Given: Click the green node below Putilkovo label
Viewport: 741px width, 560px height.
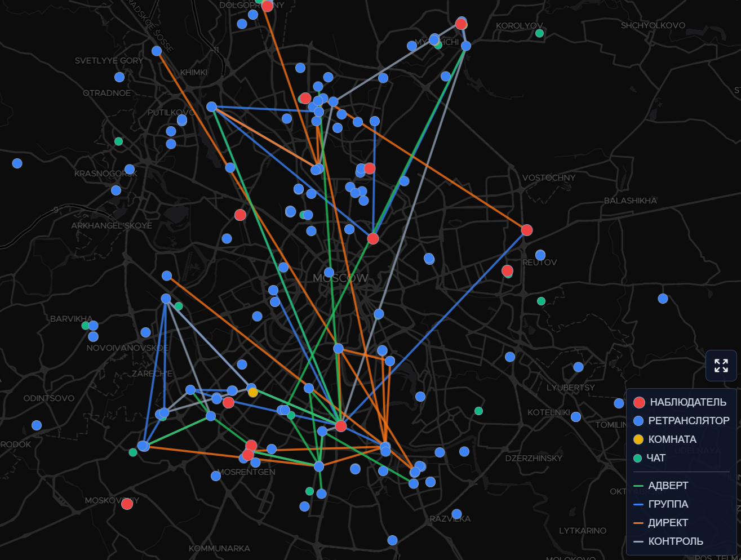Looking at the screenshot, I should click(x=118, y=141).
